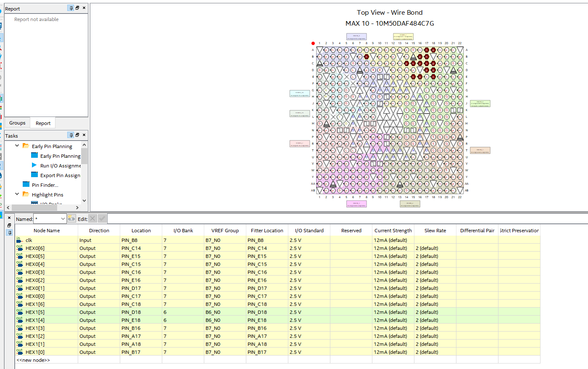Click the node filter wildcard icon beside Named
The height and width of the screenshot is (369, 588).
[71, 219]
